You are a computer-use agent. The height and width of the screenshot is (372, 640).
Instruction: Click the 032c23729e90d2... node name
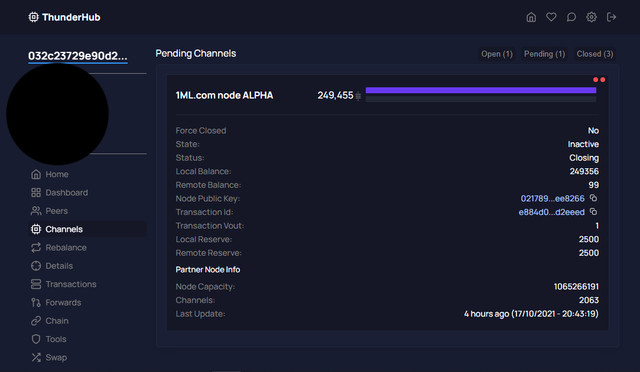tap(78, 56)
